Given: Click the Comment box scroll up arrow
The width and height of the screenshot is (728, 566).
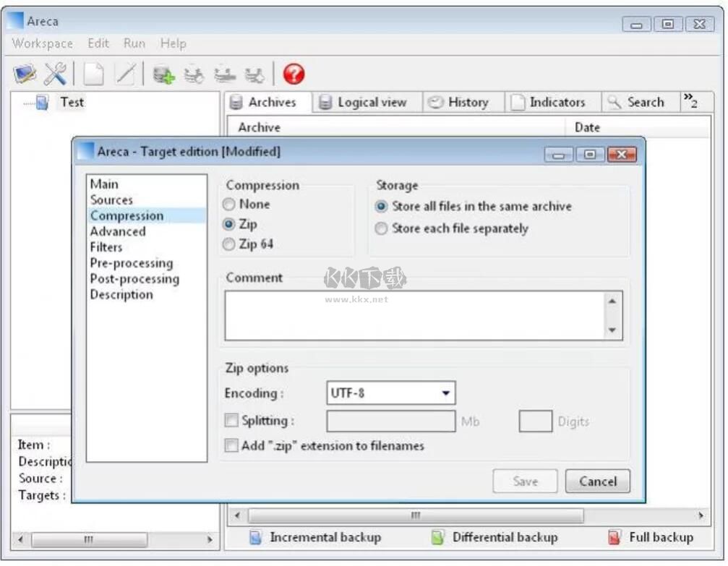Looking at the screenshot, I should pos(612,301).
